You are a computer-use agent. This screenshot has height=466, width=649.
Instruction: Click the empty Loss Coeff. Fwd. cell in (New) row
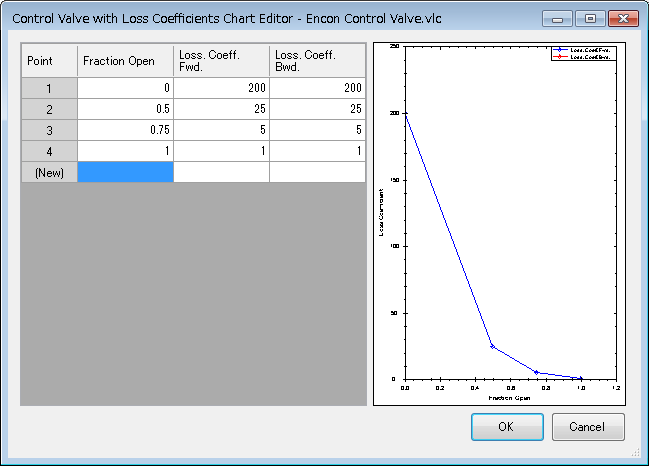click(221, 172)
